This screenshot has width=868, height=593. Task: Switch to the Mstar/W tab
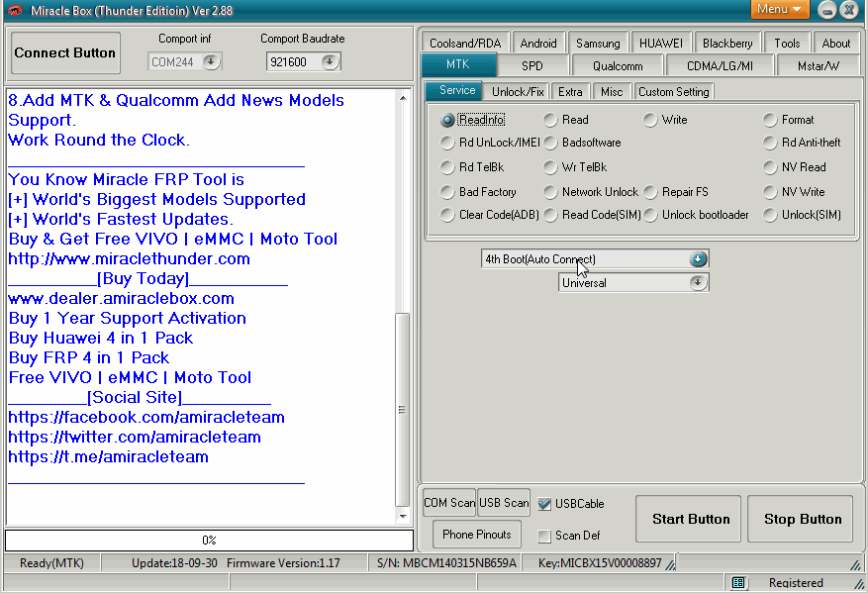point(819,66)
